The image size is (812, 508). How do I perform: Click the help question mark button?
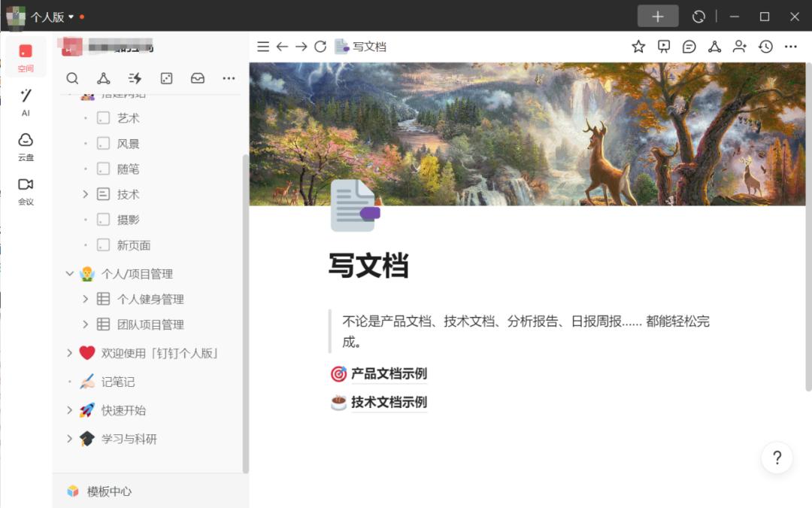coord(777,458)
